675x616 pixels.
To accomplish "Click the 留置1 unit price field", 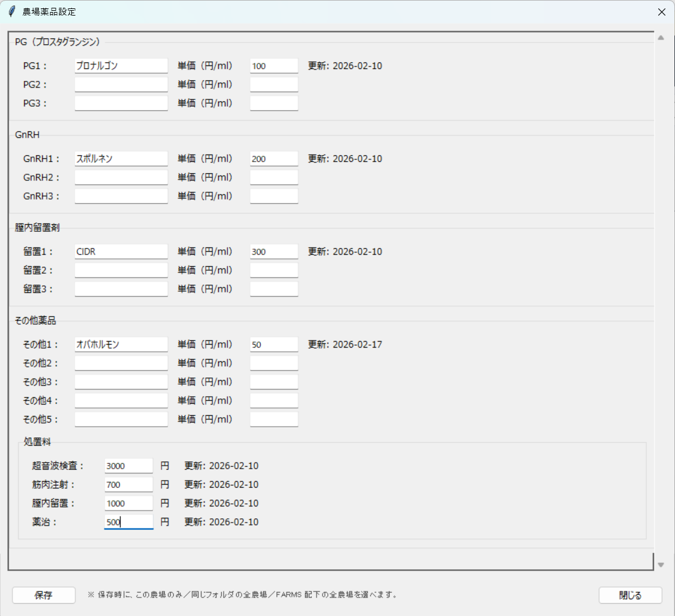I will pos(274,252).
